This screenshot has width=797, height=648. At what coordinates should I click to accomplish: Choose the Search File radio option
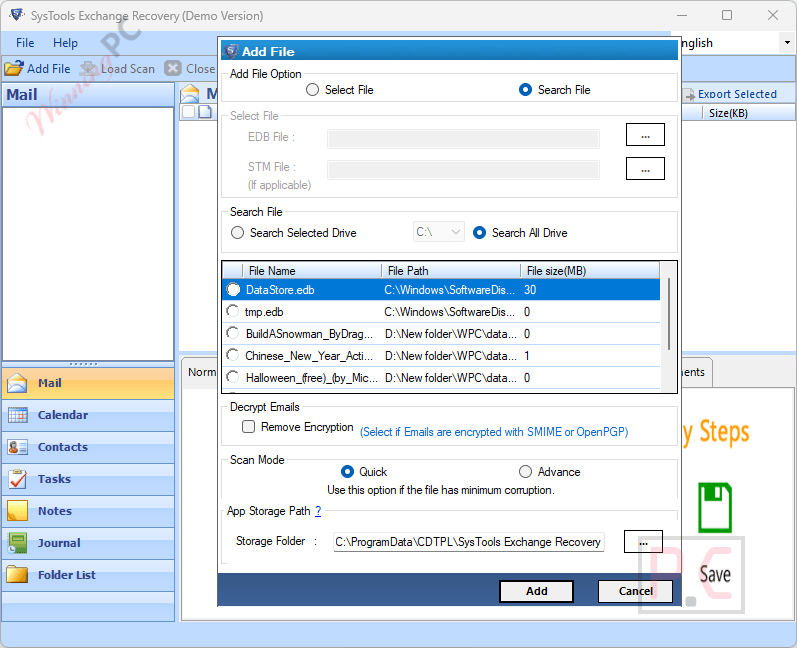[525, 90]
